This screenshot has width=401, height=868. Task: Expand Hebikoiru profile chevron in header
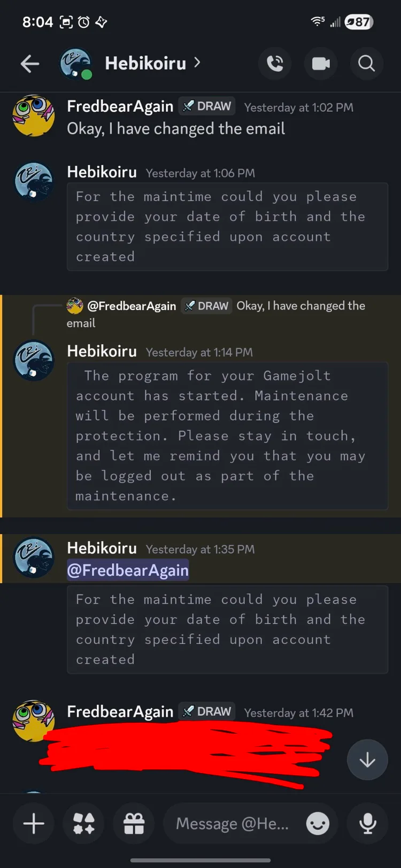197,63
